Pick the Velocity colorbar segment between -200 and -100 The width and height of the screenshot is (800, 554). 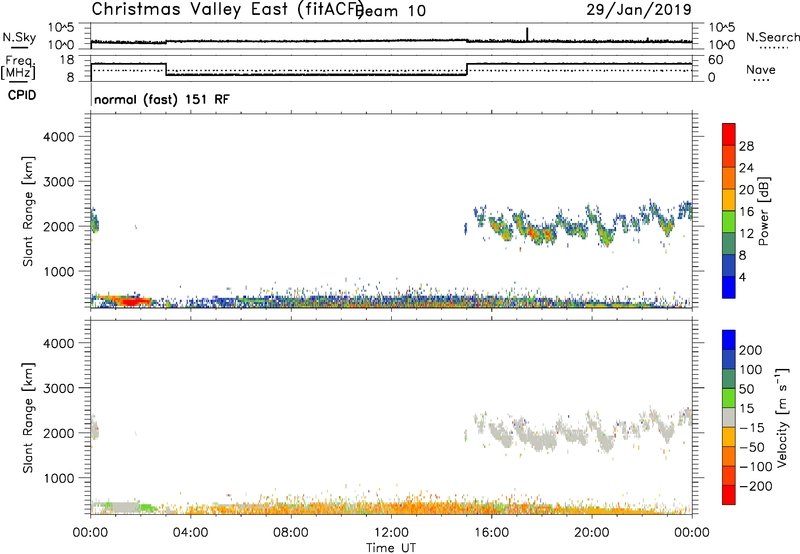click(x=729, y=475)
